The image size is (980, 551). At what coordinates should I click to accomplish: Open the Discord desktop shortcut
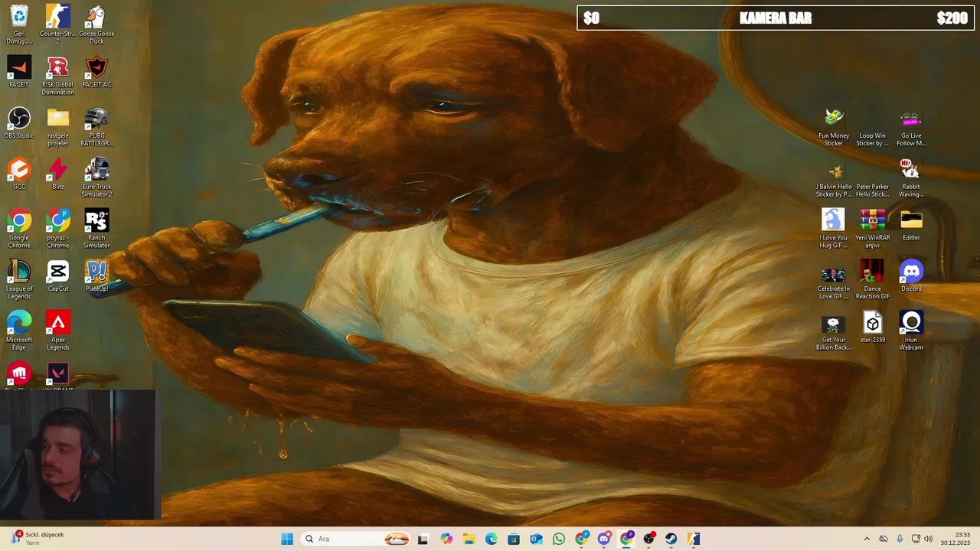[x=911, y=276]
